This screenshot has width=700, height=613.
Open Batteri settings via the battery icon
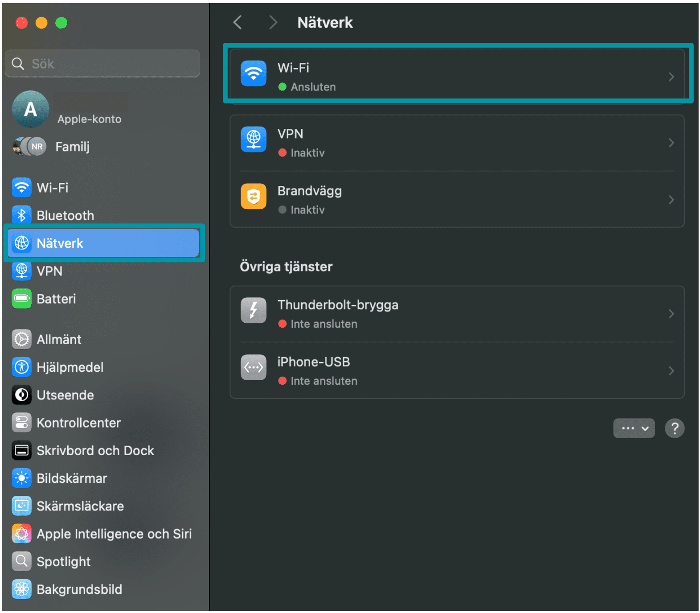[21, 299]
